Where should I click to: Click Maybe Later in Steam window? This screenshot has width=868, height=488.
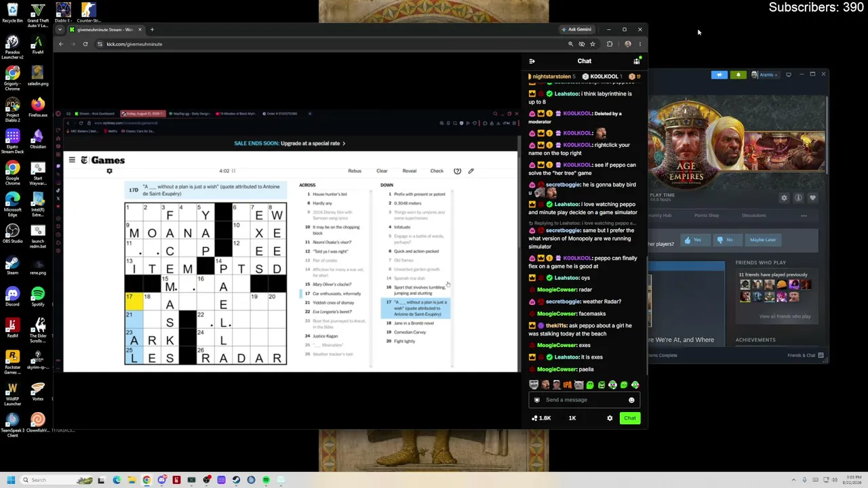[x=763, y=240]
